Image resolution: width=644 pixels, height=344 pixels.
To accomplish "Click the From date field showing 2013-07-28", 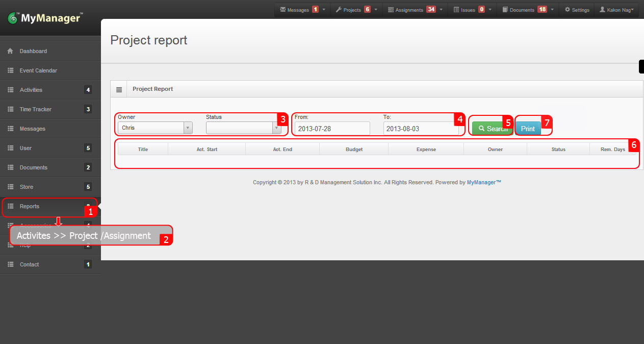I will pyautogui.click(x=331, y=129).
